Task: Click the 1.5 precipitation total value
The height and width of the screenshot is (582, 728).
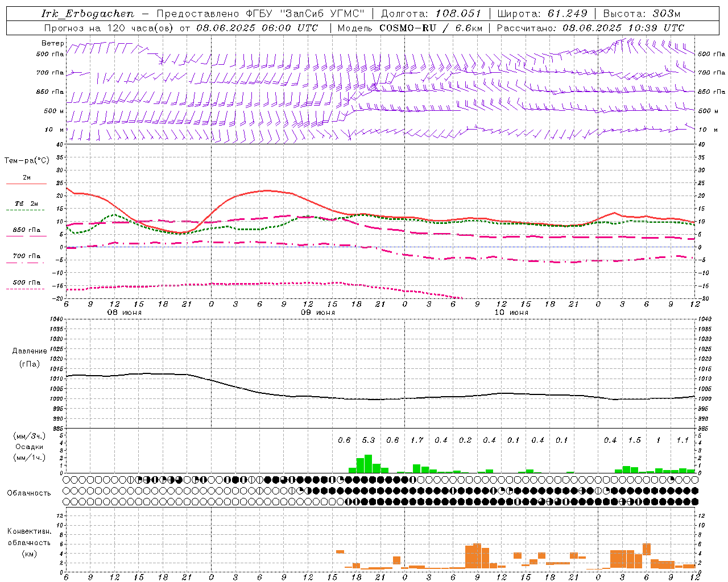Action: [x=634, y=440]
